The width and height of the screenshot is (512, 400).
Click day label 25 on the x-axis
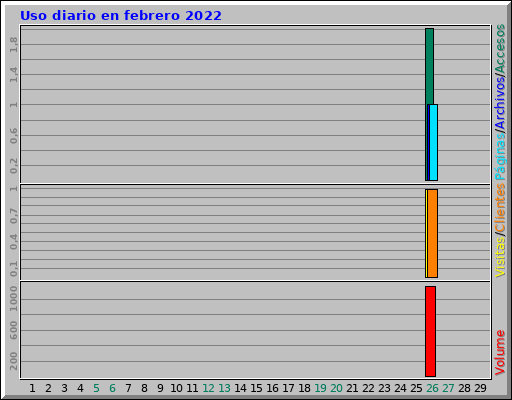click(x=416, y=388)
